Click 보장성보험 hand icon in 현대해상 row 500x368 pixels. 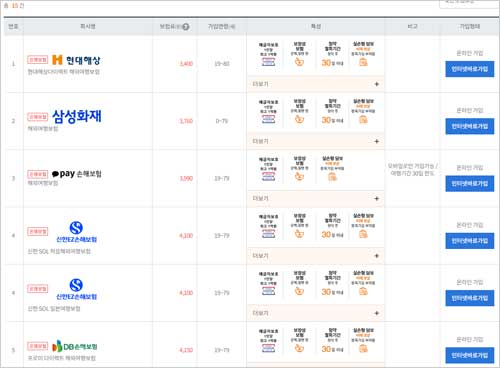299,62
